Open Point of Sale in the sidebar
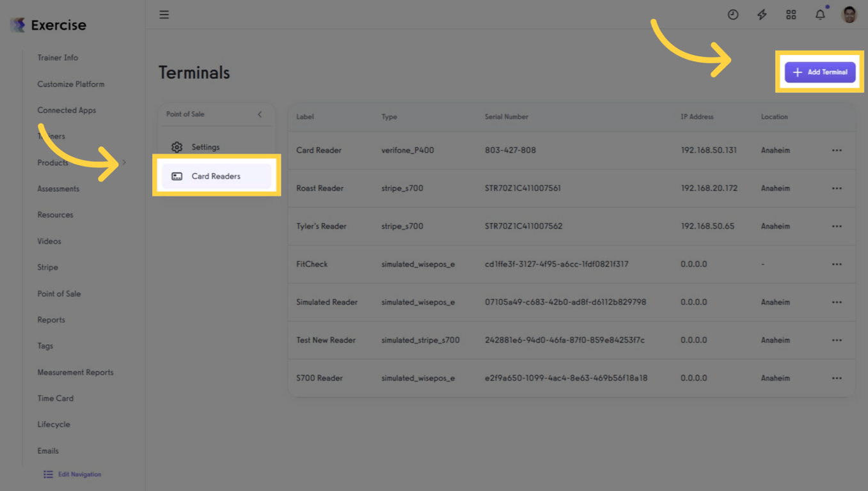 [59, 293]
